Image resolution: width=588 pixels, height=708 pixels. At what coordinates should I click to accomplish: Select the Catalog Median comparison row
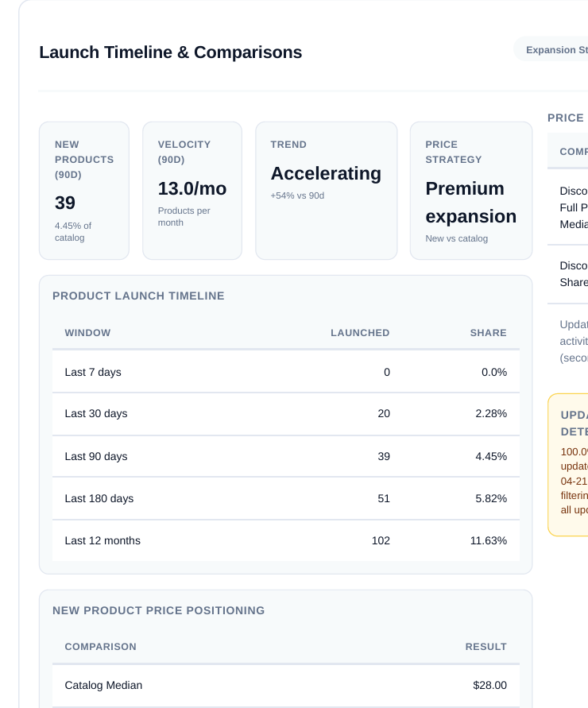pyautogui.click(x=285, y=685)
